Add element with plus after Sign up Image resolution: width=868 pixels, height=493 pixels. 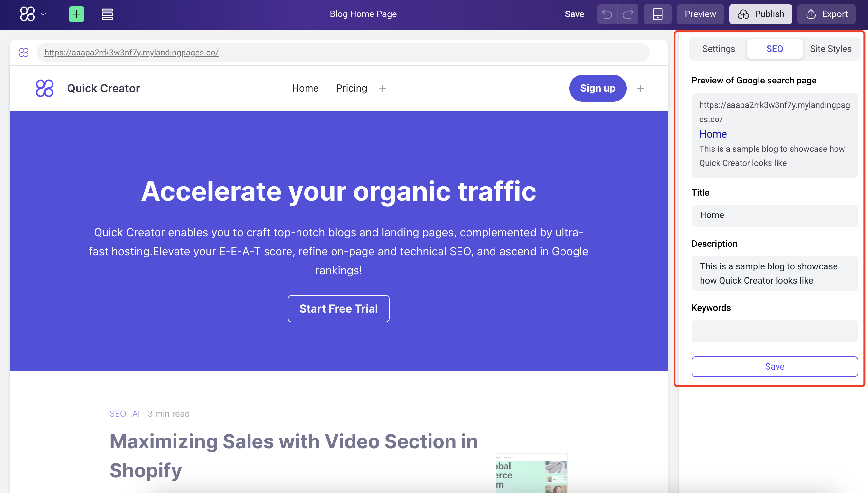(640, 88)
